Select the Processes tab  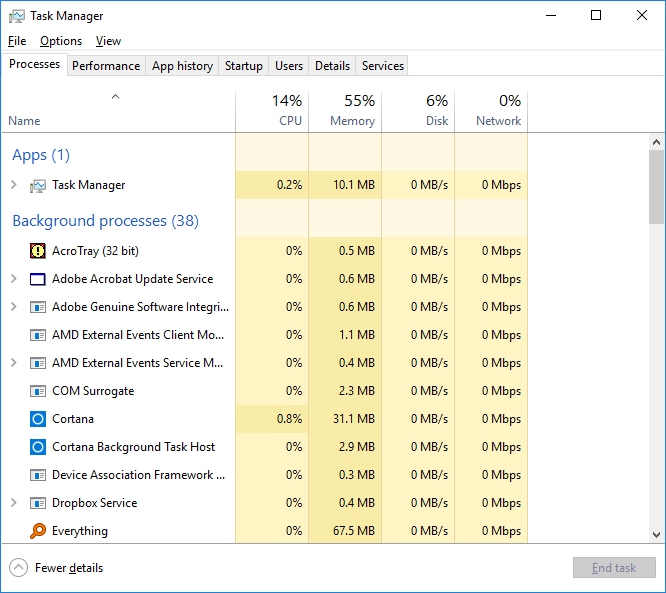click(x=34, y=64)
